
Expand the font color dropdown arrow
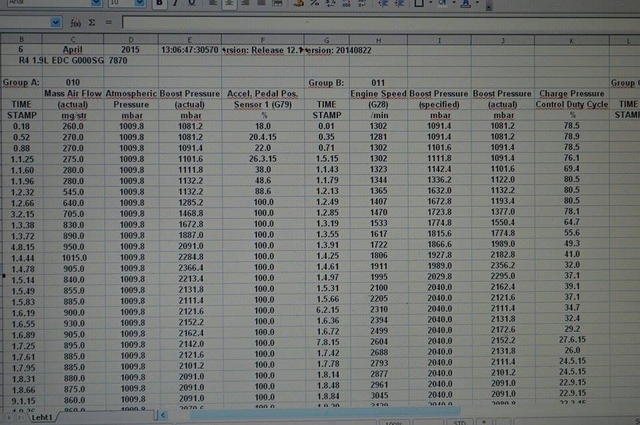477,3
